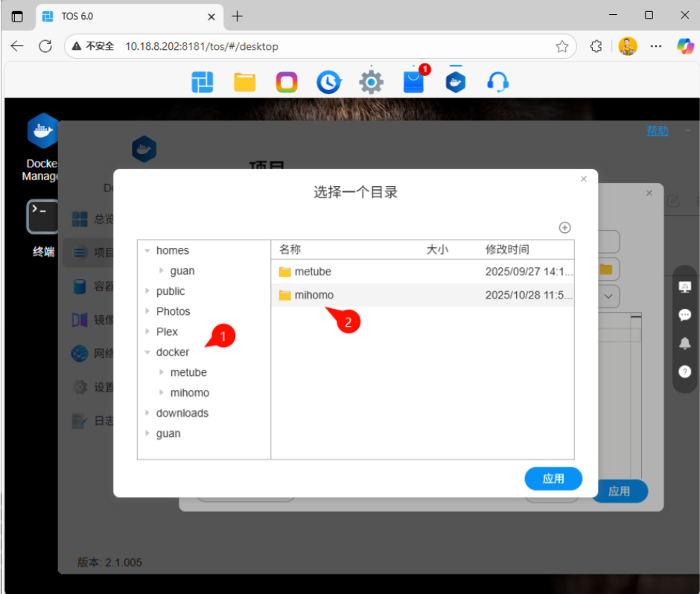Image resolution: width=700 pixels, height=594 pixels.
Task: Open the support headset icon in dock
Action: point(497,83)
